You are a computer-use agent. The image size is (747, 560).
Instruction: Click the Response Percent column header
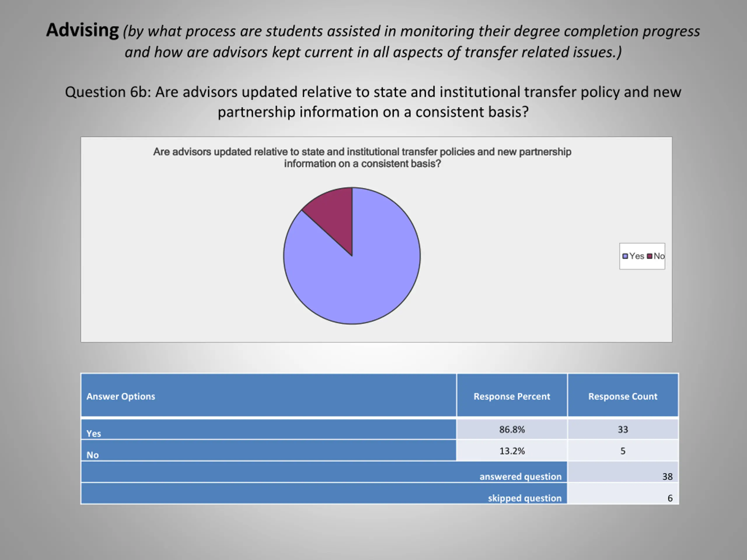[512, 395]
